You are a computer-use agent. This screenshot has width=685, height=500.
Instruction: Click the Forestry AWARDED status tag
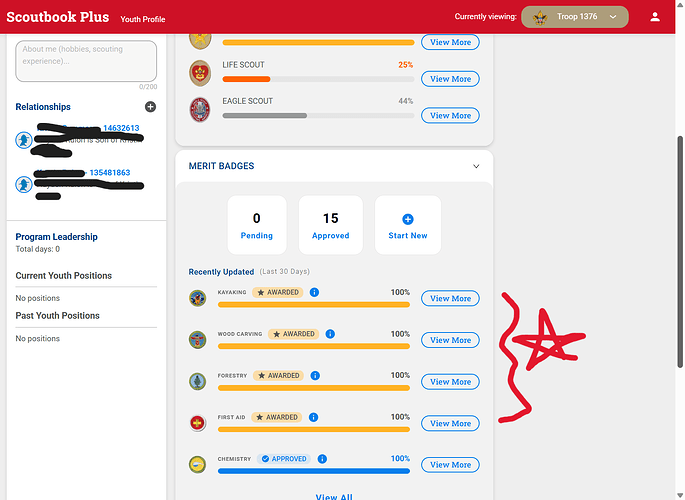(x=278, y=375)
